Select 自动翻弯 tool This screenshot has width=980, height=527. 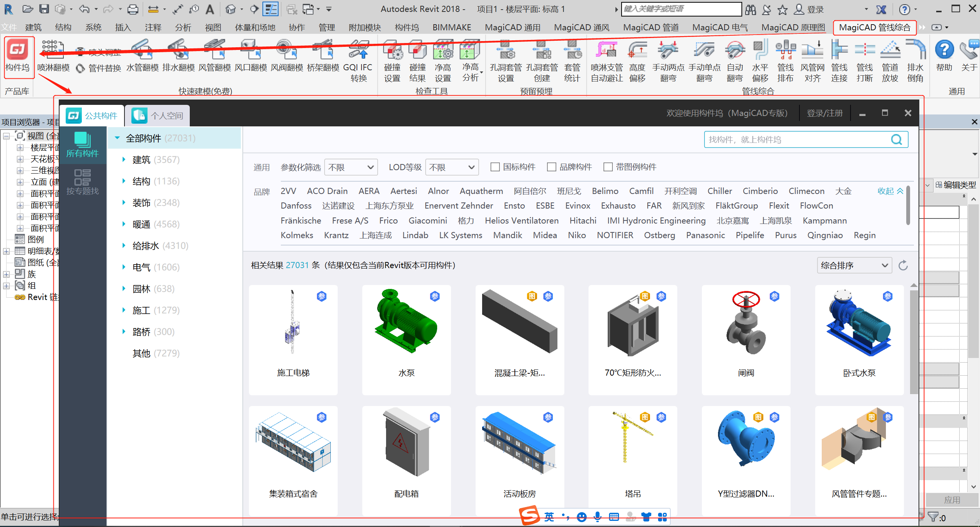coord(735,61)
